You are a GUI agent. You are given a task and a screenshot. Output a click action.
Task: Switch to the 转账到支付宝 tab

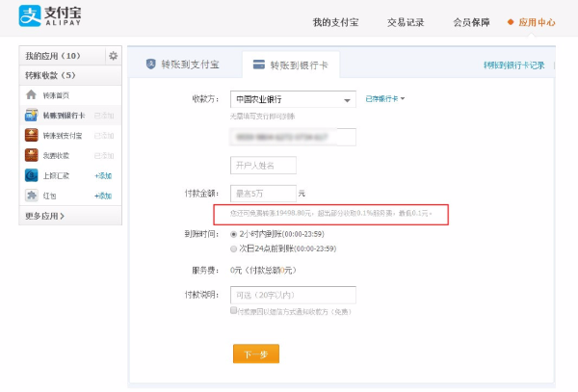(184, 65)
